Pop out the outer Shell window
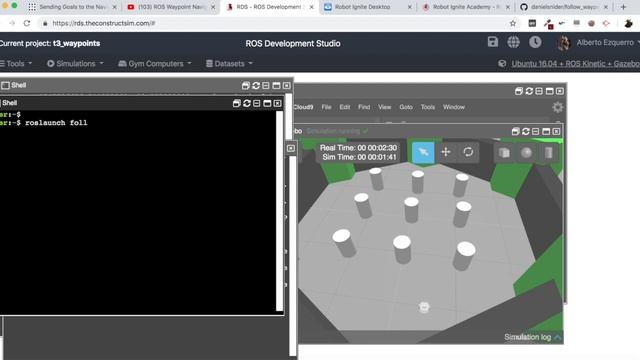The width and height of the screenshot is (640, 360). click(245, 85)
